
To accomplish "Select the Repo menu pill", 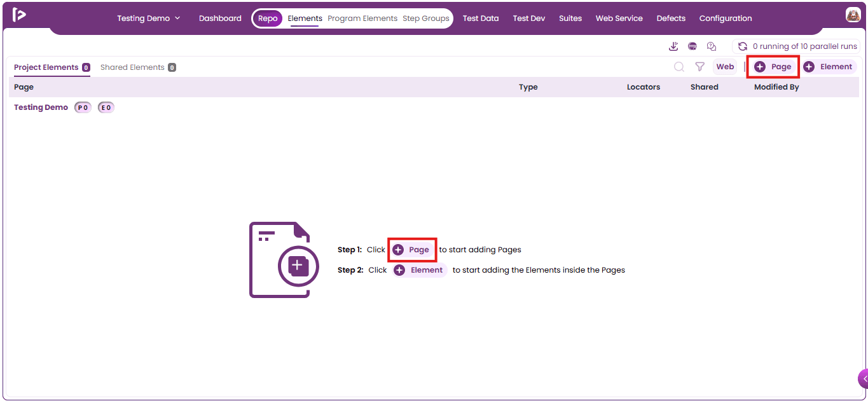I will [268, 18].
